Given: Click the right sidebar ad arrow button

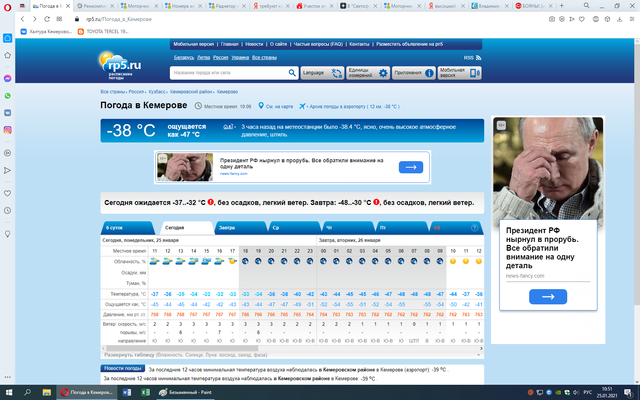Looking at the screenshot, I should click(x=548, y=297).
